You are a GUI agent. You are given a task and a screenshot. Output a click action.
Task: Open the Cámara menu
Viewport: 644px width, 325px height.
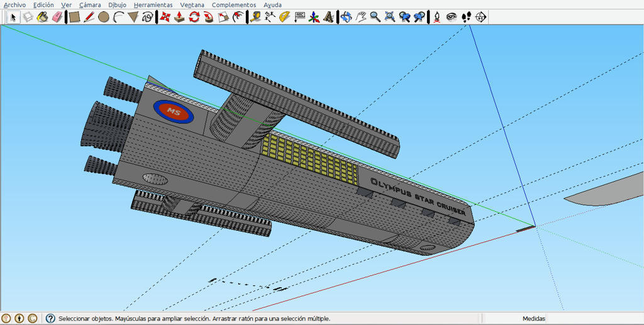(90, 5)
